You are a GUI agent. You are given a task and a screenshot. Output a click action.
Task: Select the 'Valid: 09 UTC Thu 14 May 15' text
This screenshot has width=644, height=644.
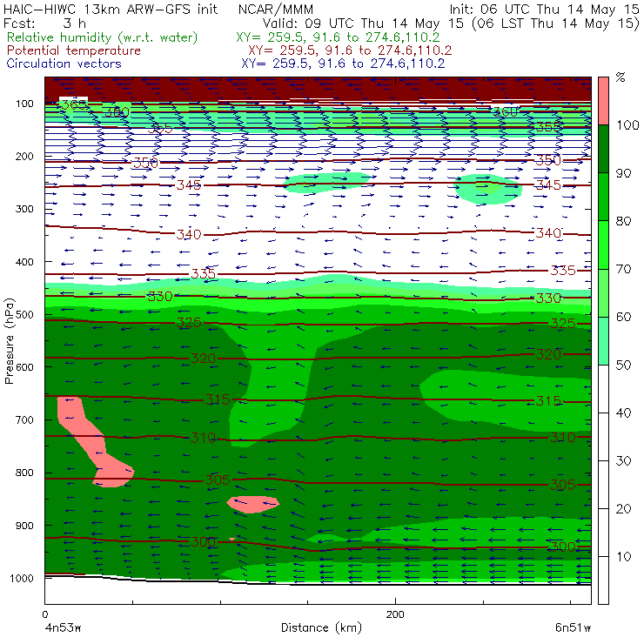coord(363,23)
